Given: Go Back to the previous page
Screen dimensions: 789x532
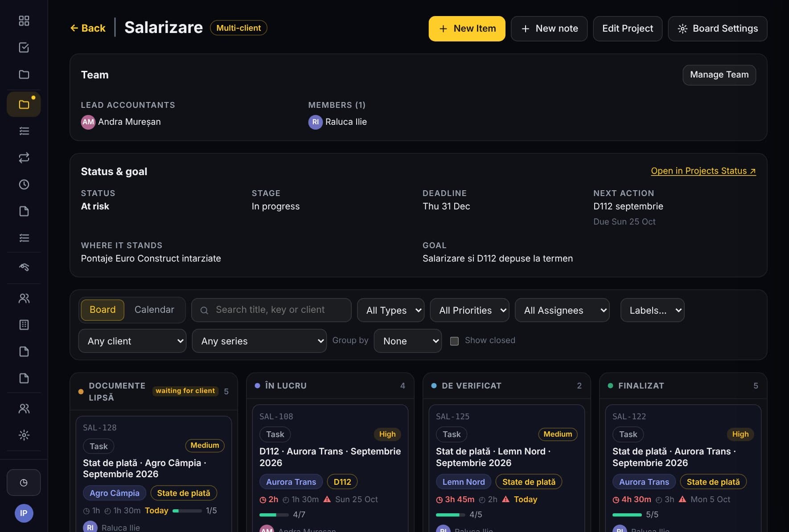Looking at the screenshot, I should pyautogui.click(x=88, y=28).
